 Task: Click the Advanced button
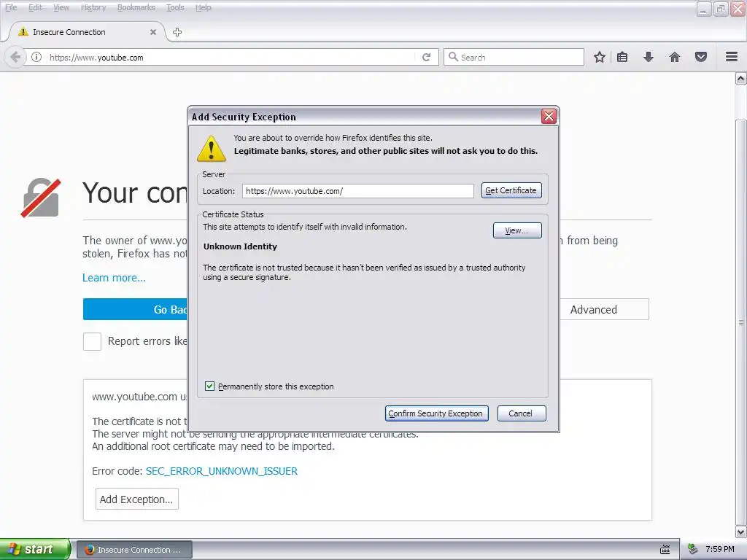603,309
